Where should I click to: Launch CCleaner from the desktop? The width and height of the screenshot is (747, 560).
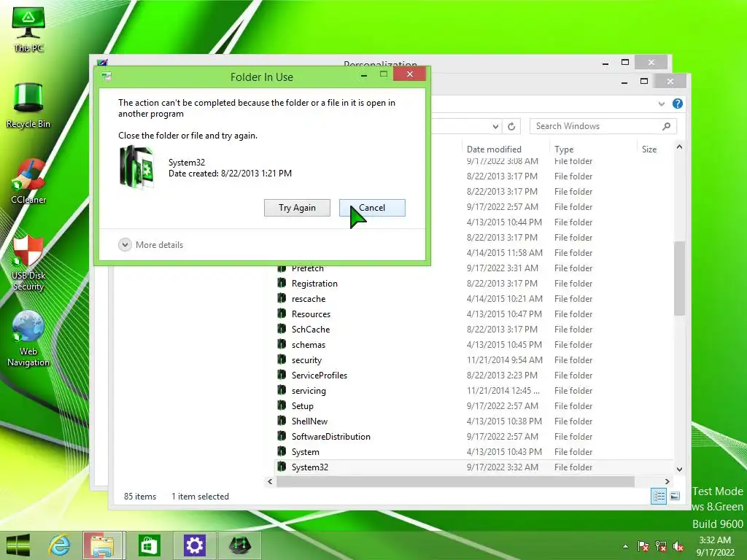[28, 182]
